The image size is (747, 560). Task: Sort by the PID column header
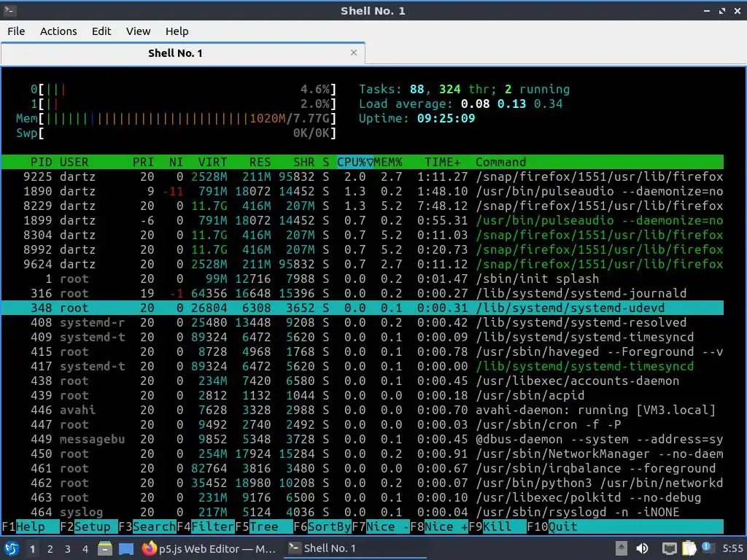[41, 162]
